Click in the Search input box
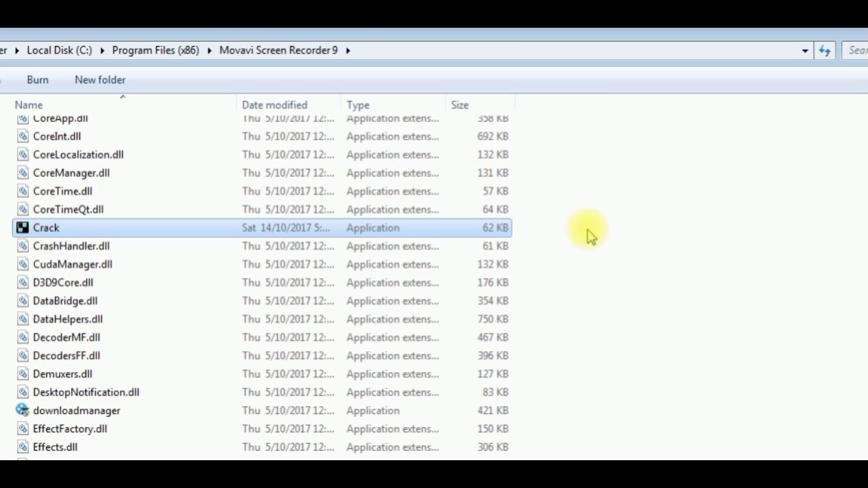The height and width of the screenshot is (488, 868). click(856, 50)
